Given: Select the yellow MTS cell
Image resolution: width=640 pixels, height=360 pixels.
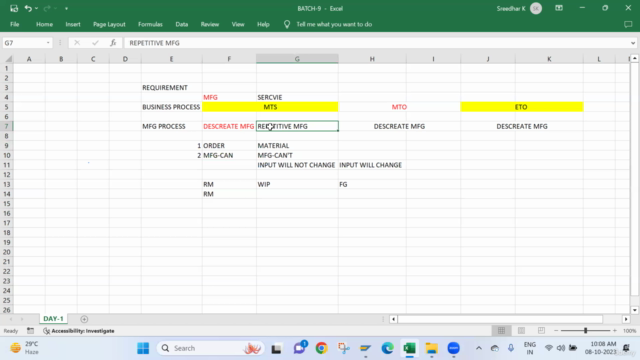Looking at the screenshot, I should 270,107.
